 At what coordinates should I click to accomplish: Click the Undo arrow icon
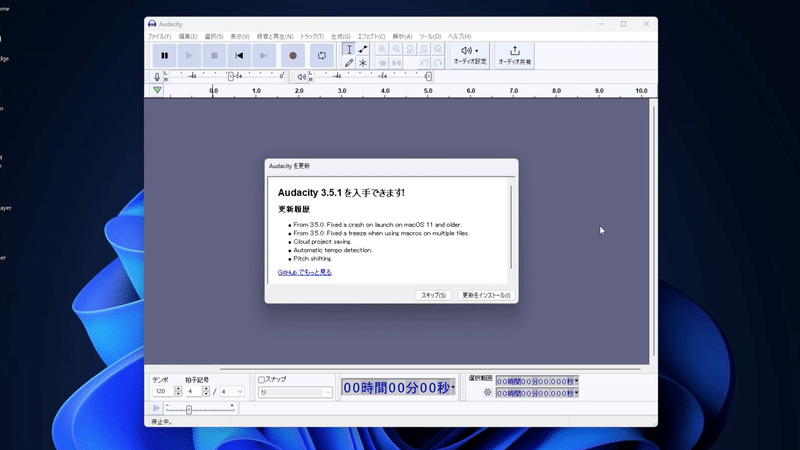click(x=424, y=63)
